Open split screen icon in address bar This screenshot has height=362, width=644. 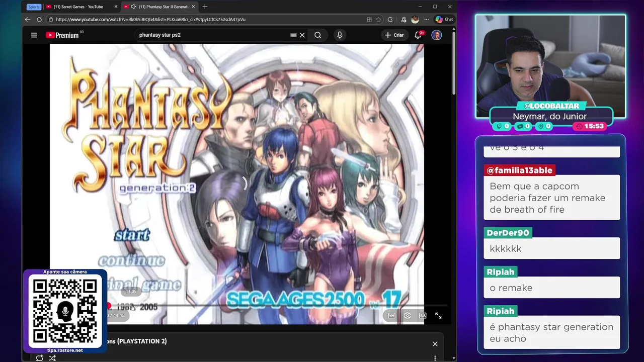point(369,20)
